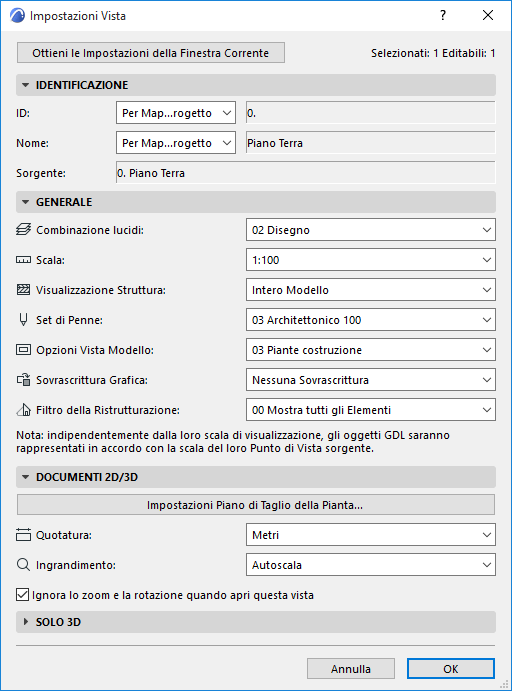Click the Selezionati: 1 Editabili: 1 text

433,53
